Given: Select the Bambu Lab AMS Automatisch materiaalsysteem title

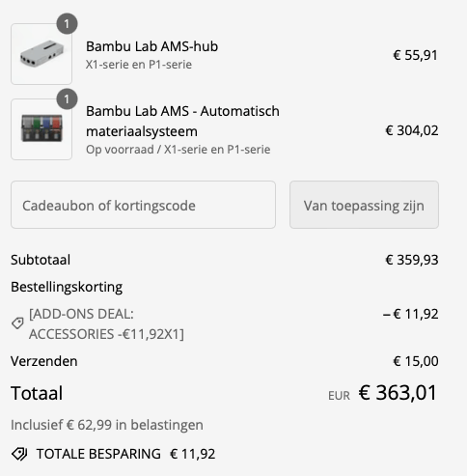Looking at the screenshot, I should [182, 121].
